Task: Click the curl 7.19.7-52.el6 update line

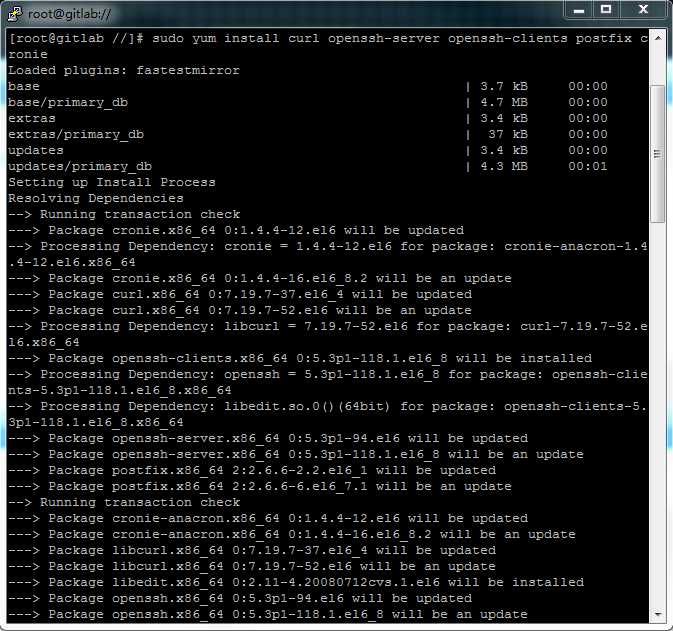Action: coord(240,310)
